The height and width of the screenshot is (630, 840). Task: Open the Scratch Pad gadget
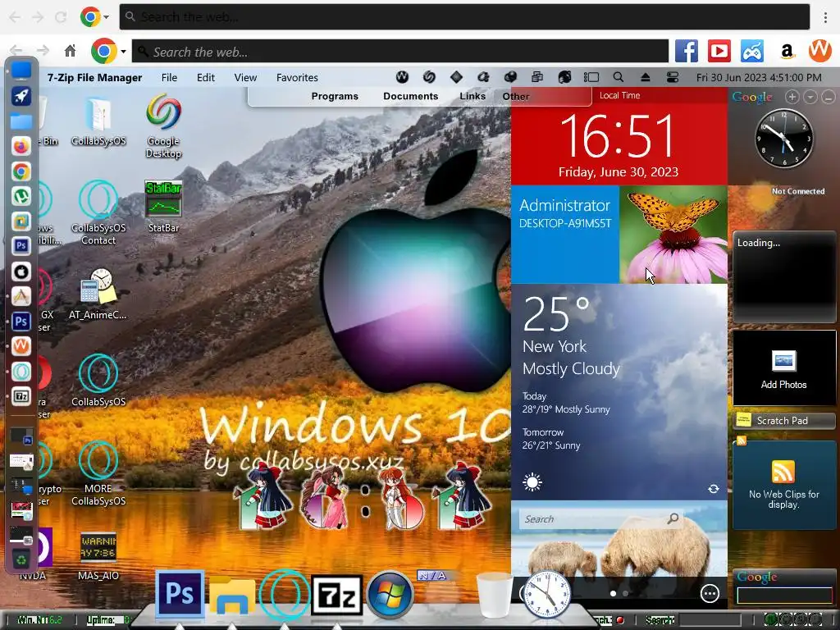(783, 421)
